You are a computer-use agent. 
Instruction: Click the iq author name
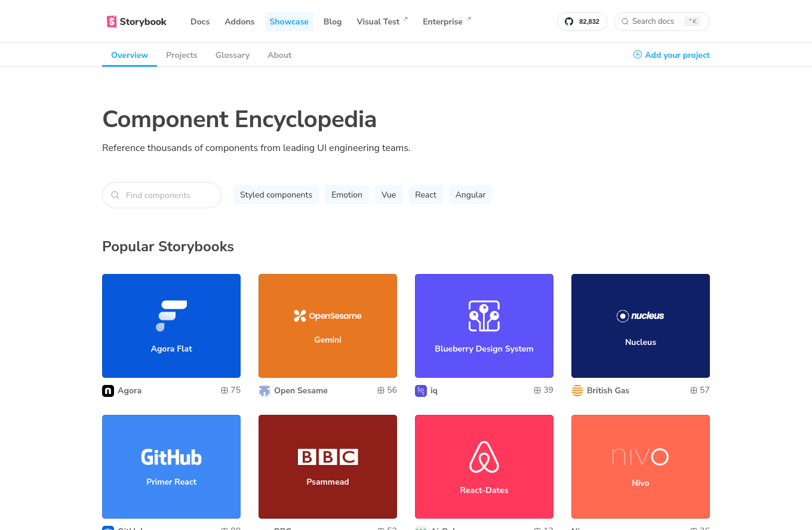[x=434, y=390]
